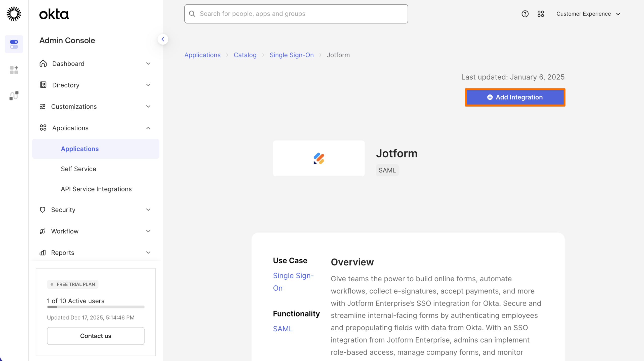This screenshot has width=644, height=361.
Task: Open API Service Integrations submenu item
Action: pyautogui.click(x=96, y=189)
